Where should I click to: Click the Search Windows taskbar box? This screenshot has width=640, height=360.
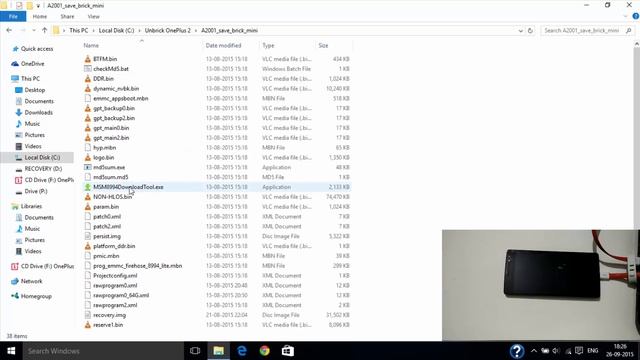[x=103, y=351]
